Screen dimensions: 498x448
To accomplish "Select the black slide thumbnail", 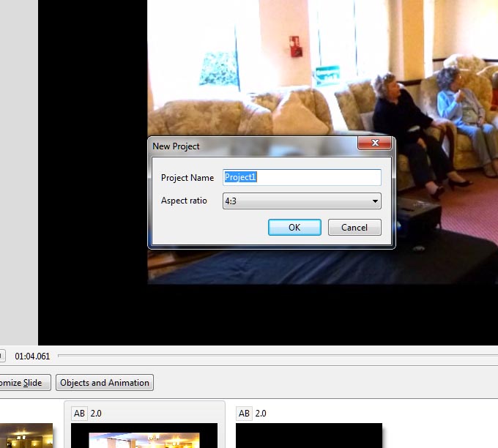I will [308, 436].
